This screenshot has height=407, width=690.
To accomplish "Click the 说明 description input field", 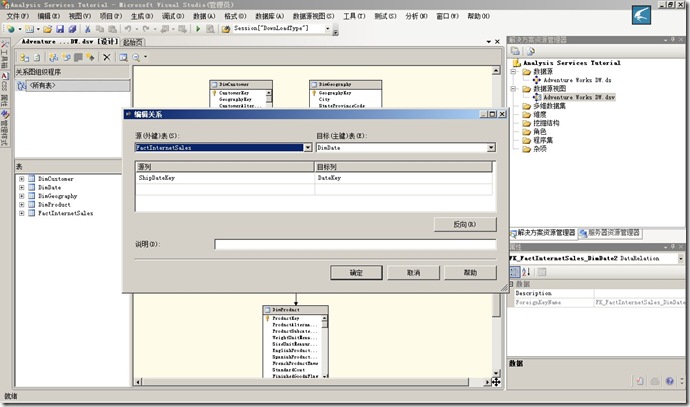I will coord(355,244).
